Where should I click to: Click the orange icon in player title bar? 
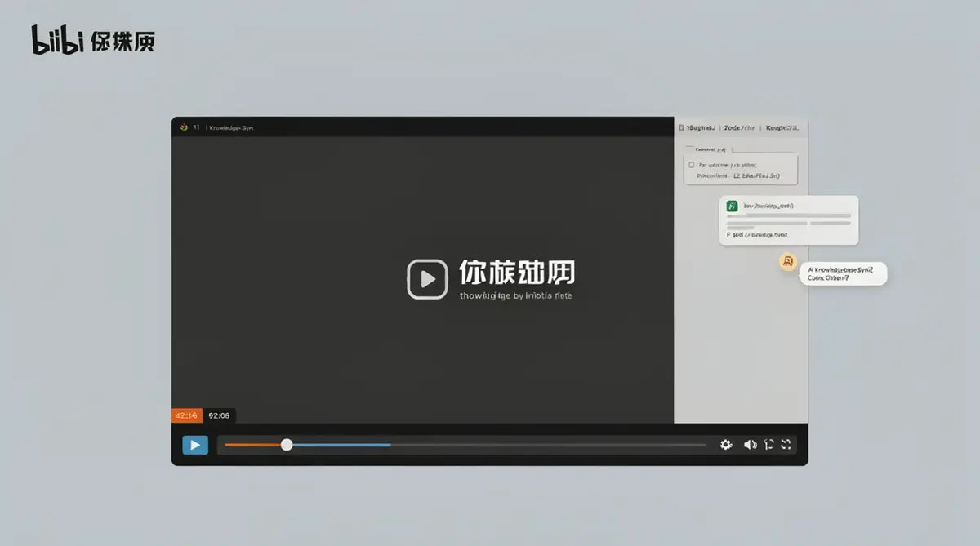click(184, 127)
